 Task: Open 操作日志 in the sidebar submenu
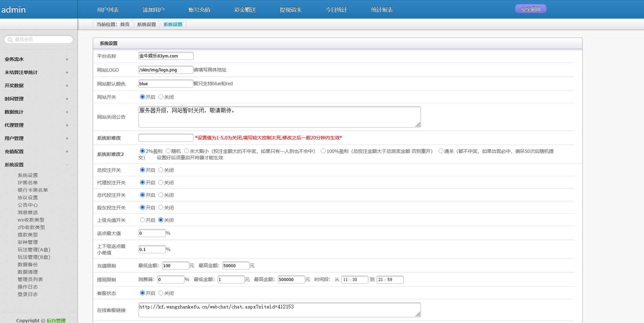(28, 287)
